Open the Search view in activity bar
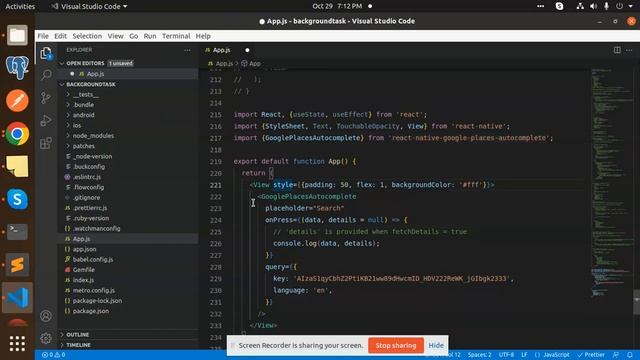Screen dimensions: 640x360 click(x=46, y=75)
